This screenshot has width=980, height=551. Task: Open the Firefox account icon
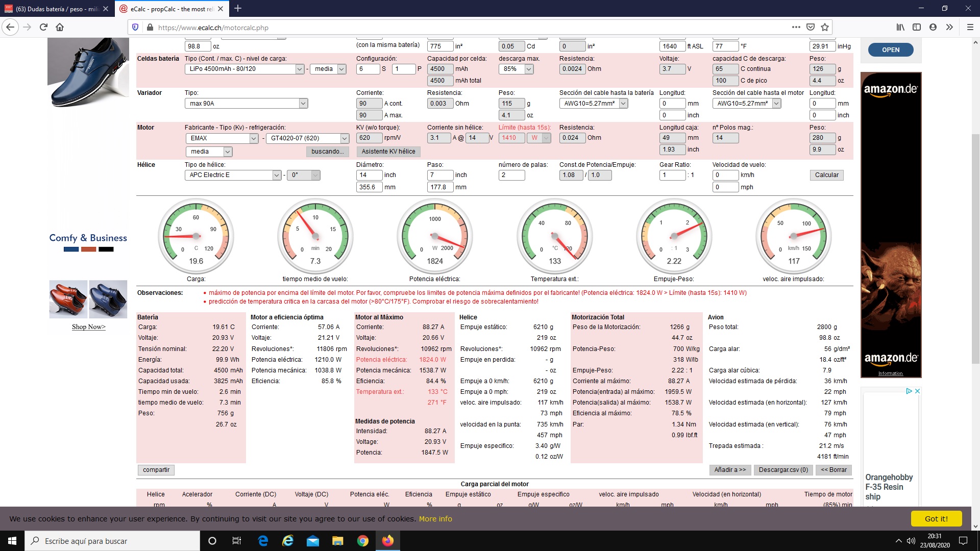click(x=933, y=28)
